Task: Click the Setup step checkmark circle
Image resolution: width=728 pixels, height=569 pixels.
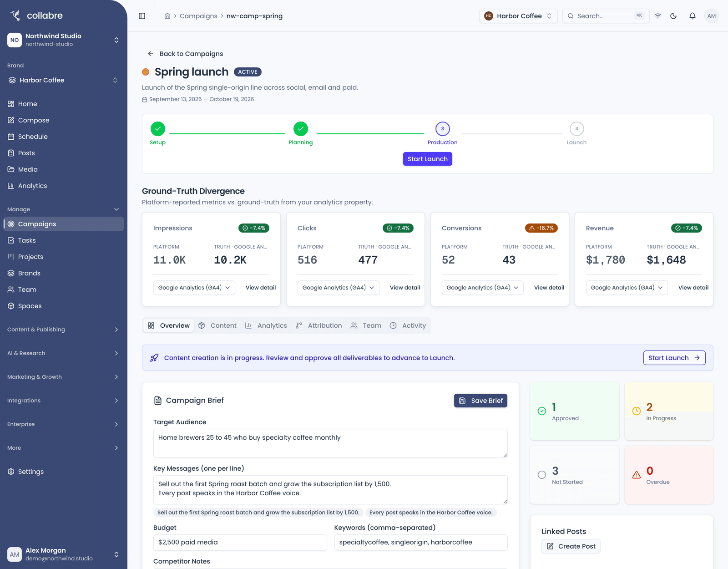Action: coord(158,129)
